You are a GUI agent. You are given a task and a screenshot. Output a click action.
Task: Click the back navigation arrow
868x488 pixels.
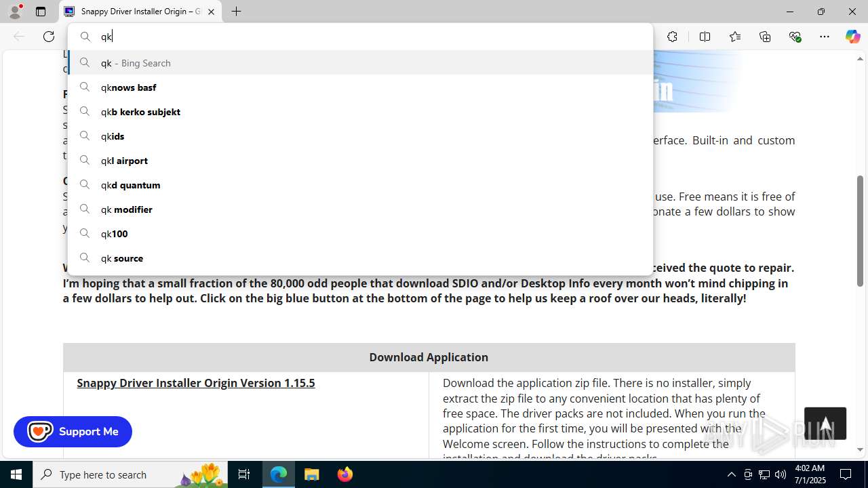coord(19,37)
